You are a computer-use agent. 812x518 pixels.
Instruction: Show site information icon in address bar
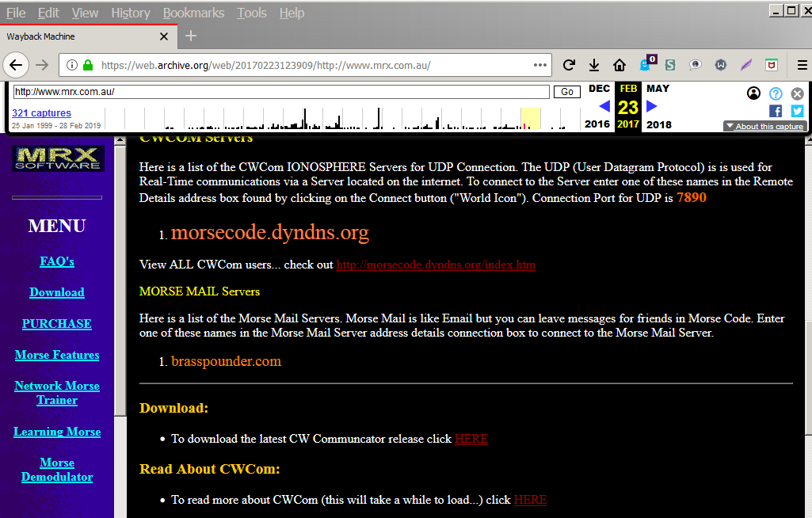tap(72, 65)
